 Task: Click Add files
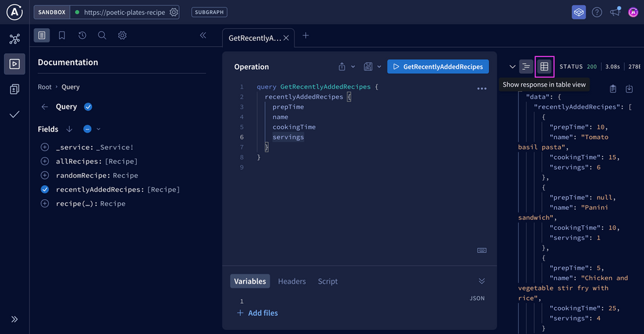258,313
